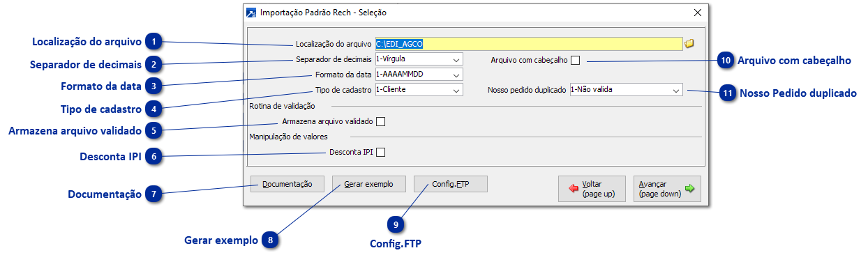Click the window title Importação Padrão Rech - Seleção
The width and height of the screenshot is (868, 262).
point(323,13)
